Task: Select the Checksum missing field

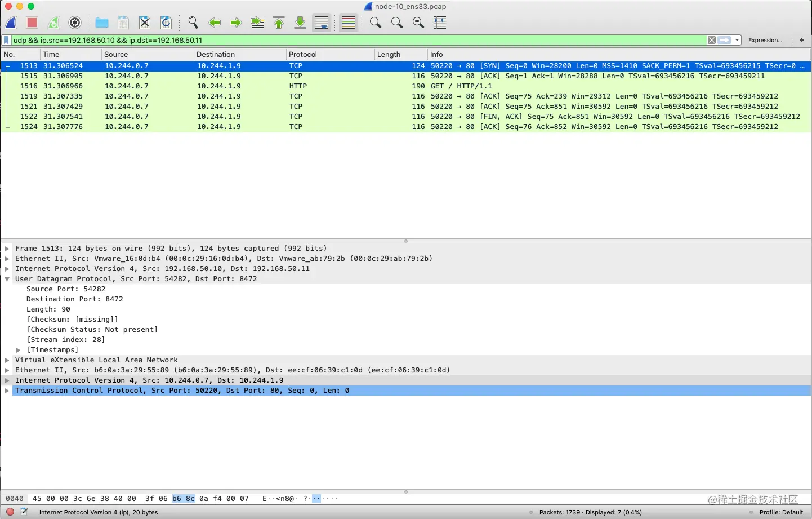Action: pos(73,320)
